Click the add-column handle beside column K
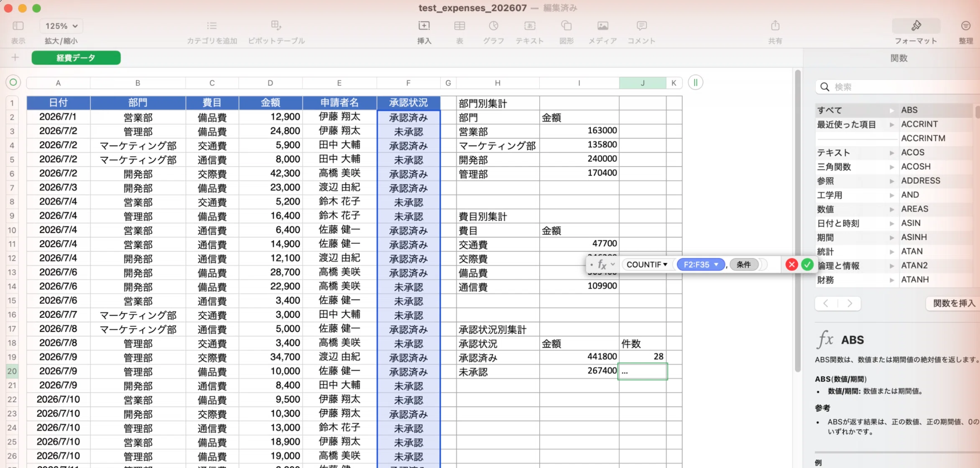Viewport: 980px width, 468px height. 695,82
